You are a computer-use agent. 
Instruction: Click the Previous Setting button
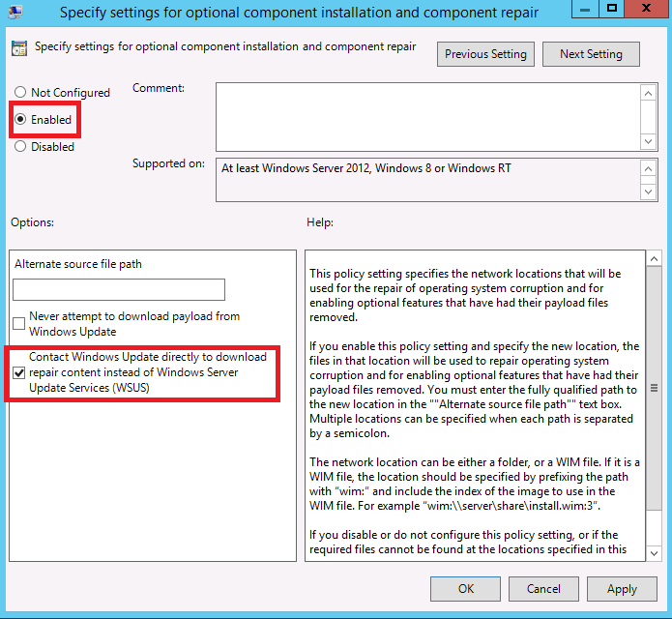(x=485, y=54)
